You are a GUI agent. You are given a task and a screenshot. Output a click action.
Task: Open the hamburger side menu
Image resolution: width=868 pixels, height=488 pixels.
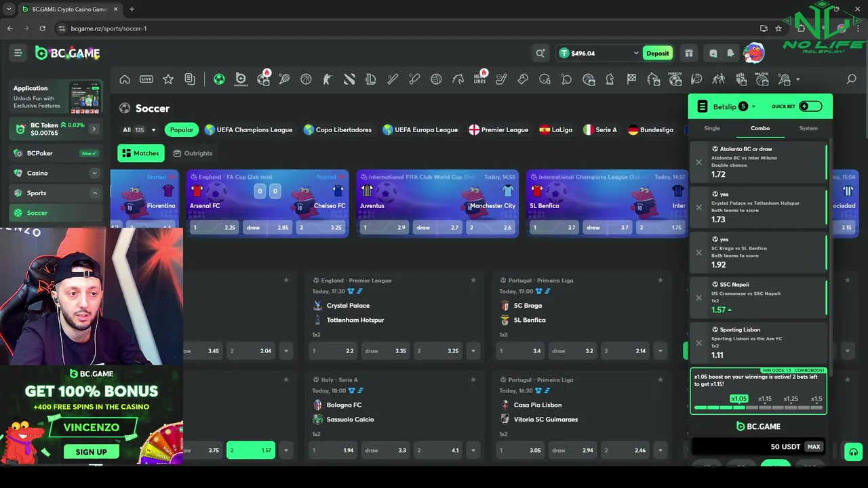pyautogui.click(x=18, y=53)
